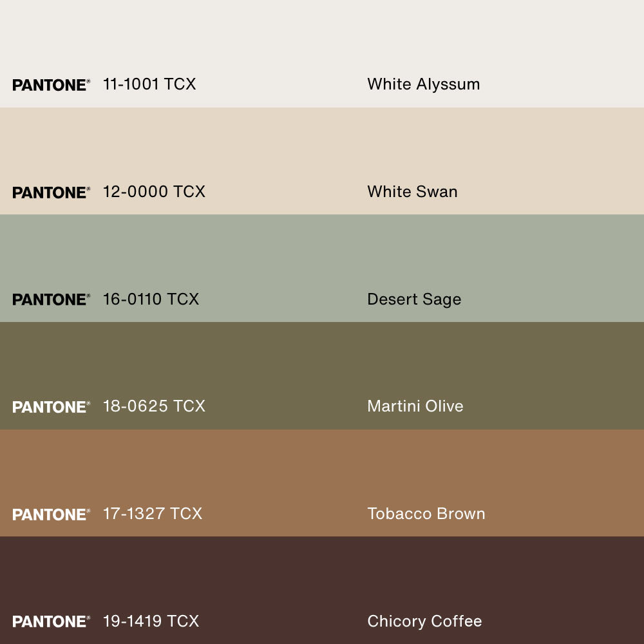Click the PANTONE logo on the Martini Olive band
Screen dimensions: 644x644
(x=50, y=407)
